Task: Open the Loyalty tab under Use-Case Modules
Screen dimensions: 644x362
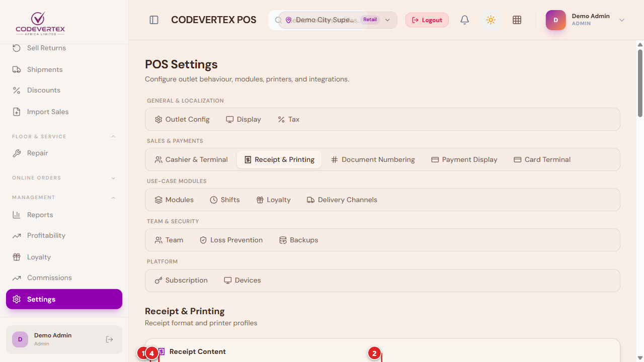Action: [273, 200]
